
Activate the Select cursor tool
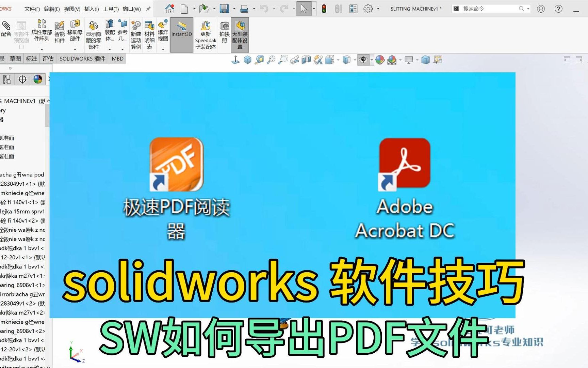pos(304,9)
